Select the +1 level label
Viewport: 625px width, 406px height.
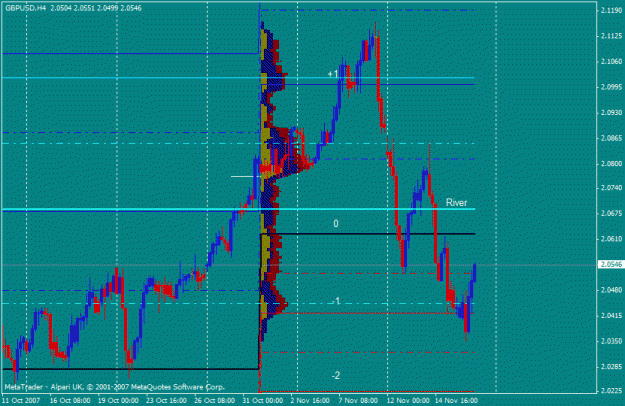333,74
